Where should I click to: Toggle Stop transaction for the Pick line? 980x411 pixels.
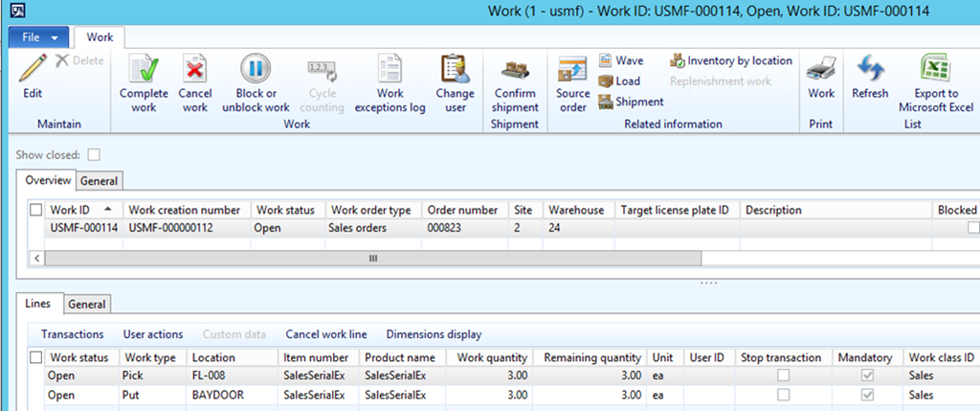(784, 376)
